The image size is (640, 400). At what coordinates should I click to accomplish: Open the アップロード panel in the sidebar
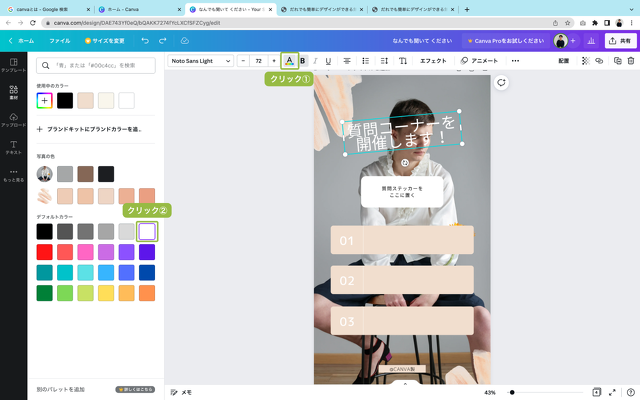(x=14, y=119)
